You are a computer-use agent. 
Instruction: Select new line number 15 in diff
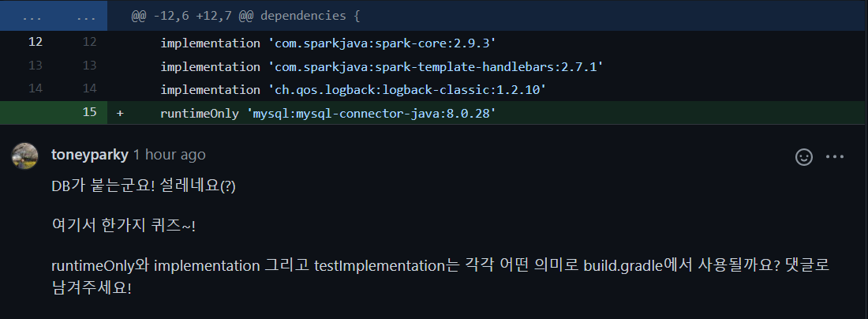tap(90, 112)
